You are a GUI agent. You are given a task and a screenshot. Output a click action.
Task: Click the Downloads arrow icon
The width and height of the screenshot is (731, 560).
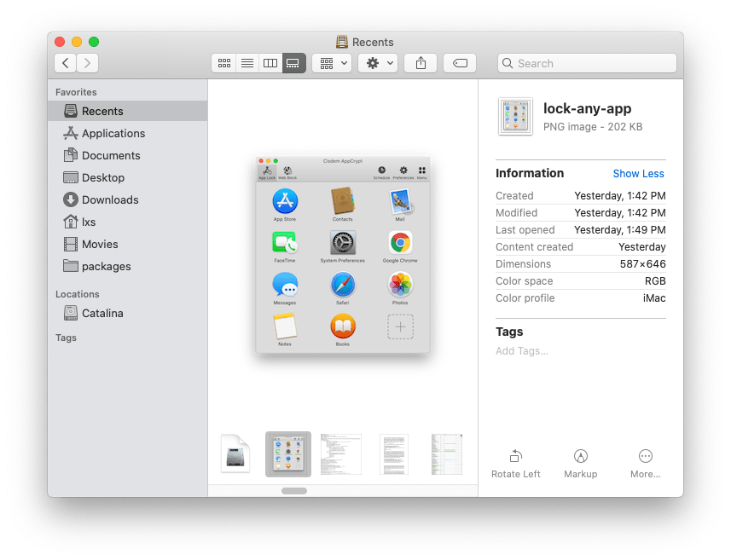pos(71,199)
